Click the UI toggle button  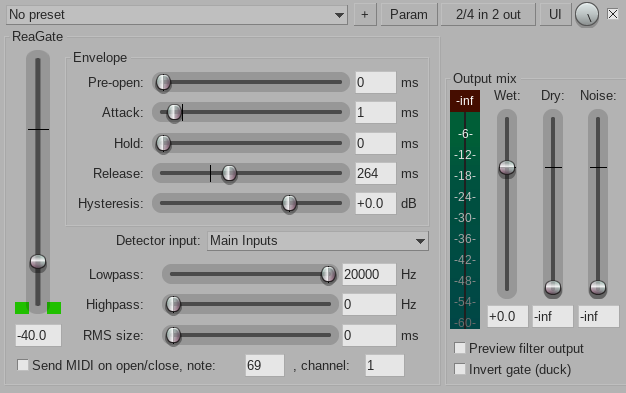(x=555, y=15)
